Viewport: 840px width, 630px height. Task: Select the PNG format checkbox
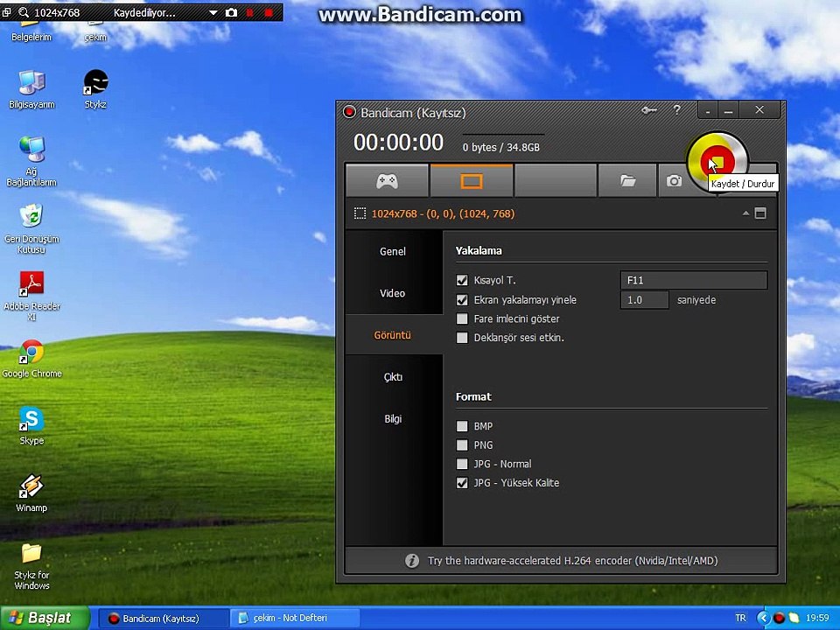(462, 445)
